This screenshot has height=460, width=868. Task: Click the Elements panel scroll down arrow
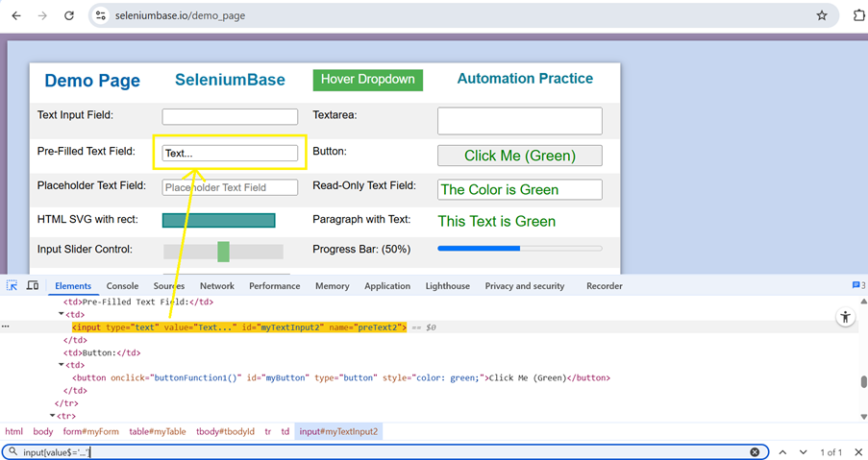pos(863,417)
